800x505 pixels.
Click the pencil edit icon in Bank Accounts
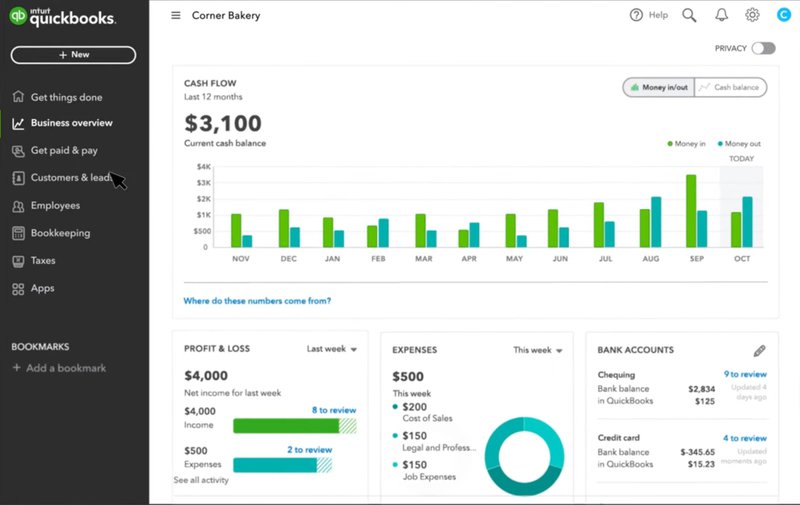759,351
